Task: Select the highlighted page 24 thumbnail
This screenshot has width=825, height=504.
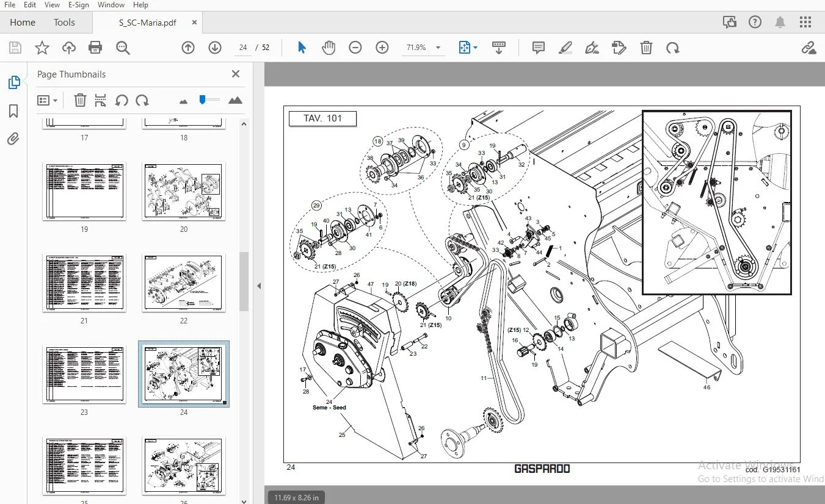Action: (x=184, y=374)
